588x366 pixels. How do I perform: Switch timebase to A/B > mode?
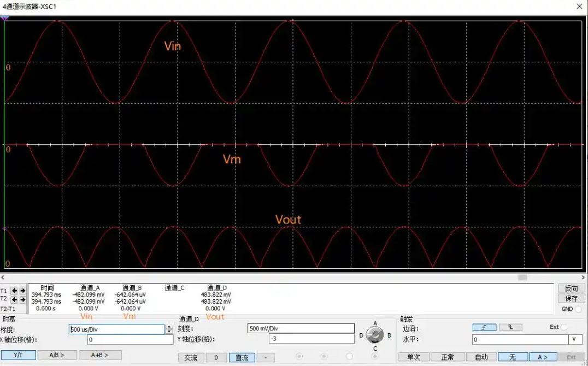[57, 355]
